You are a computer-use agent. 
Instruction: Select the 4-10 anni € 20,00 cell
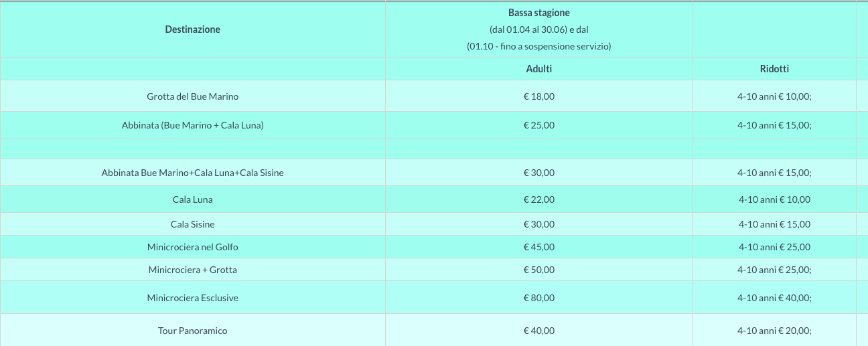pos(775,331)
